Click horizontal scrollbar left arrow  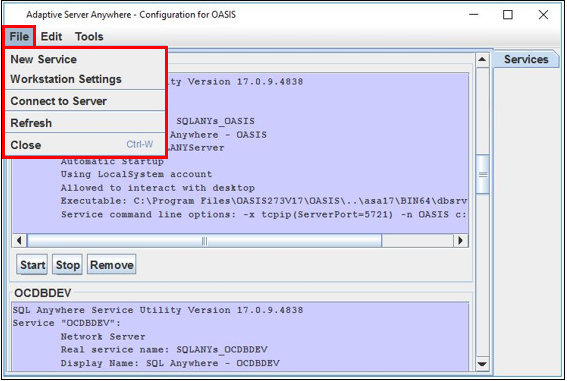[x=19, y=240]
